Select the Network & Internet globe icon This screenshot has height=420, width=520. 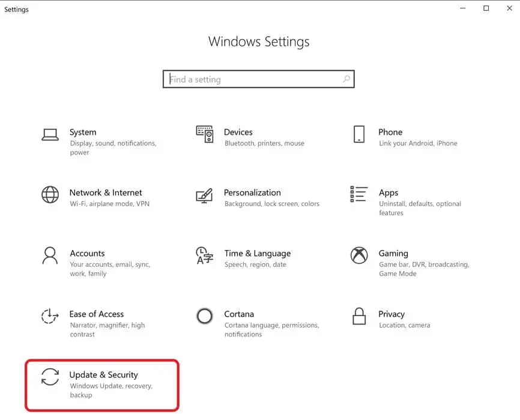(50, 195)
